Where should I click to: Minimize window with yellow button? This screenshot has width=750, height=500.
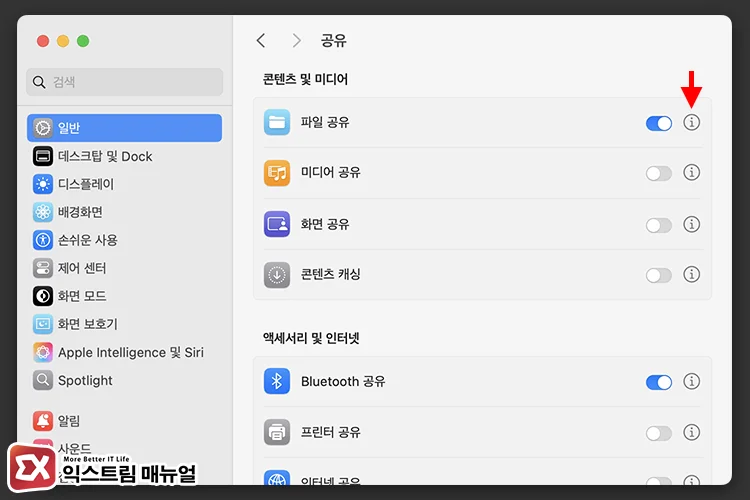click(63, 41)
